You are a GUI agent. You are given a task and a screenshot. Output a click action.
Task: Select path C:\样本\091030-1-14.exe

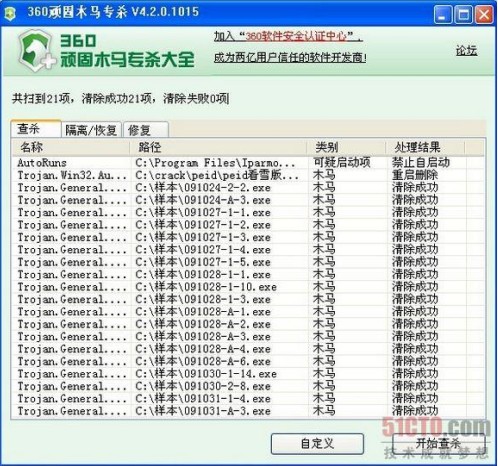pos(206,374)
